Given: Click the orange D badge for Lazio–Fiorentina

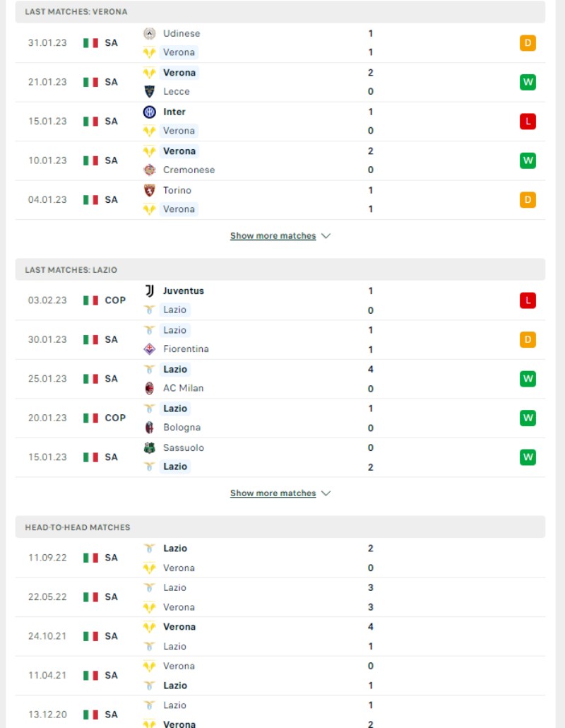Looking at the screenshot, I should pyautogui.click(x=528, y=339).
